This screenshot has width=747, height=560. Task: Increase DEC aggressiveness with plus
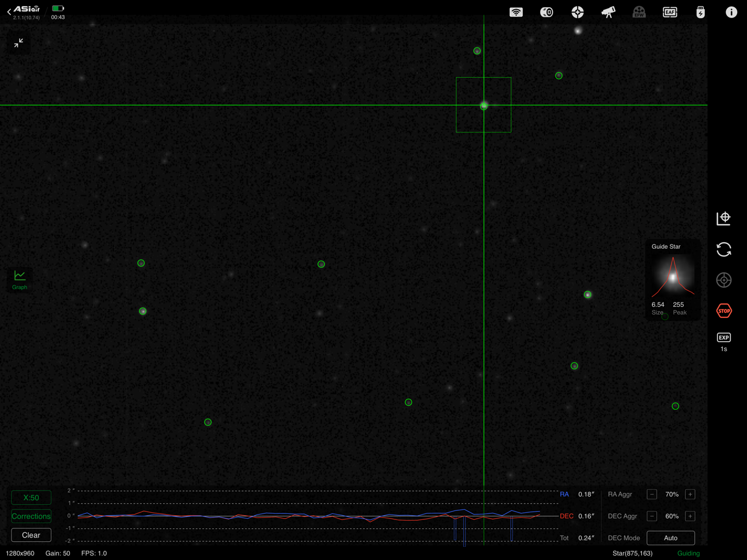point(690,516)
